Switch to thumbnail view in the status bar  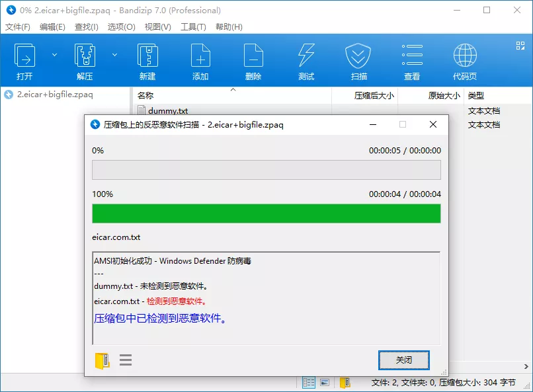pyautogui.click(x=324, y=382)
